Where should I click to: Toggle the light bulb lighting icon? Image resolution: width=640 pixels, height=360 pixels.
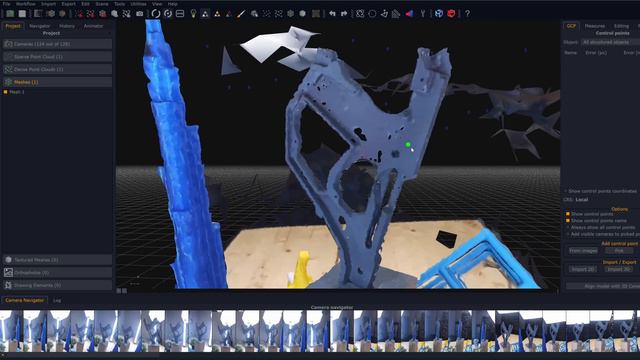[x=193, y=13]
